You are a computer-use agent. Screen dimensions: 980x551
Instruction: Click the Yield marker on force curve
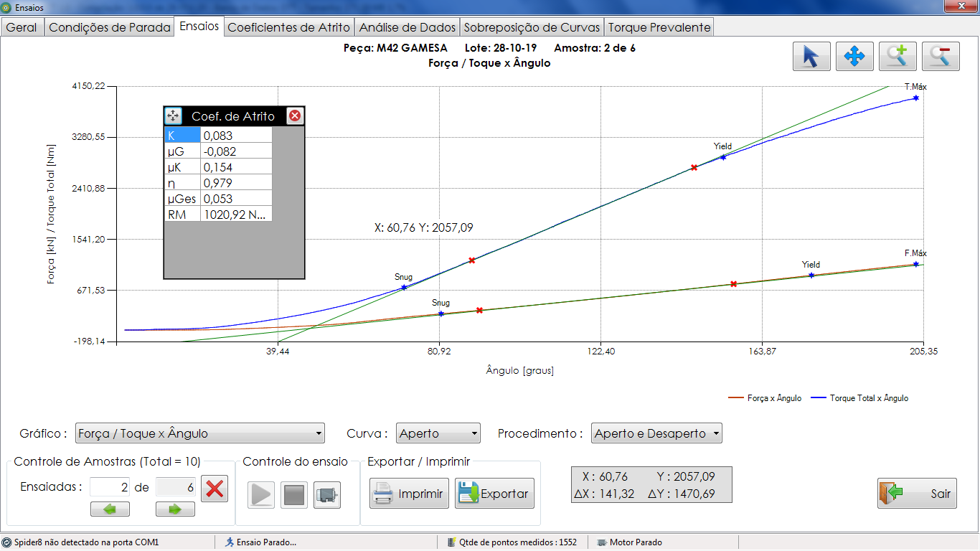pos(811,275)
